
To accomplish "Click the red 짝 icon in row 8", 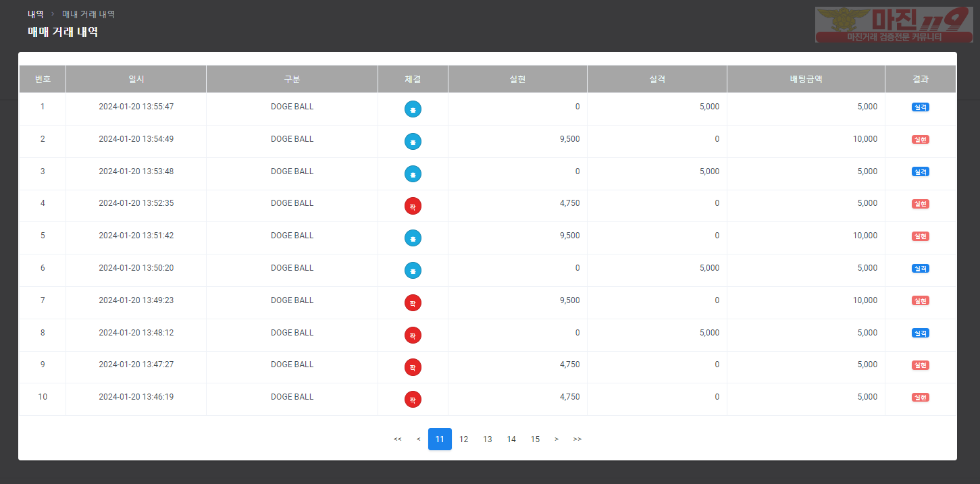I will tap(413, 335).
